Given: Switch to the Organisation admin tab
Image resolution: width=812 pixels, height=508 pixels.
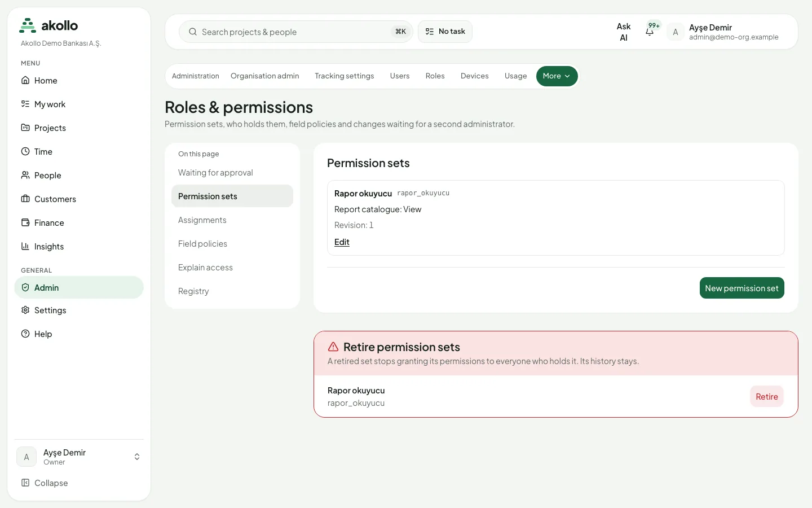Looking at the screenshot, I should (x=265, y=76).
